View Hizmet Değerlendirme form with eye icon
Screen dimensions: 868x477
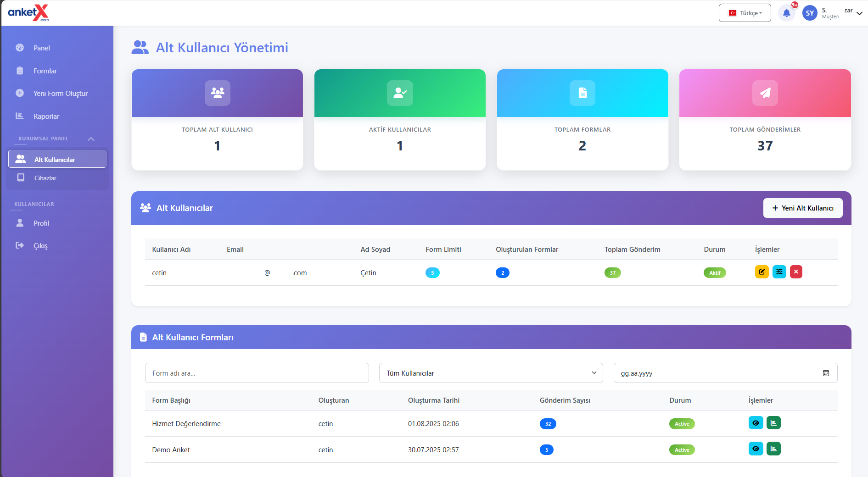pos(756,423)
